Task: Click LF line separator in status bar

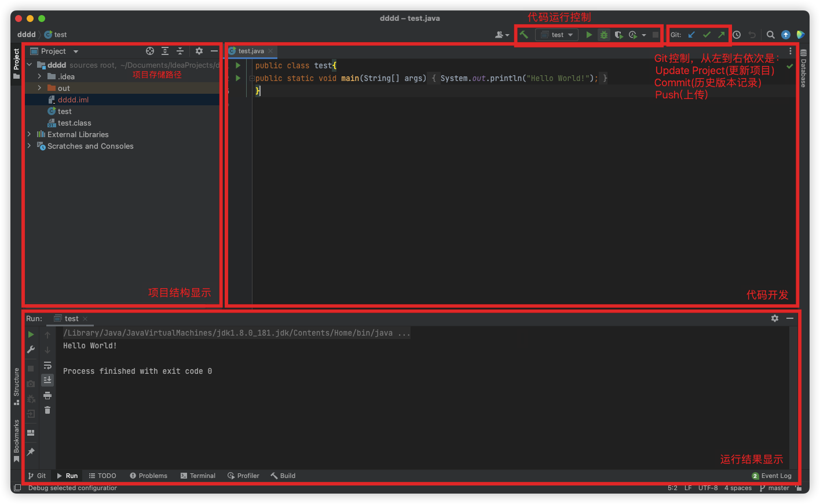Action: [x=688, y=488]
